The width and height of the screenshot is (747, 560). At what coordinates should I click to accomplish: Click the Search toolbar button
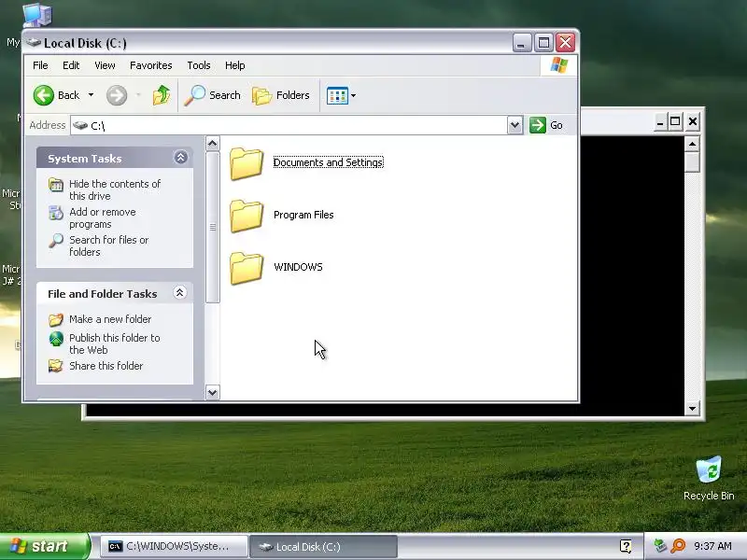(x=213, y=95)
